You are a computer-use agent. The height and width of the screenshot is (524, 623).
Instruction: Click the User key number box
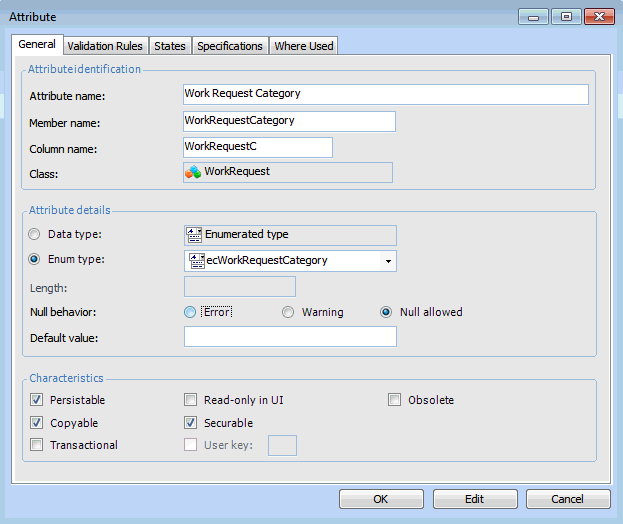tap(282, 445)
